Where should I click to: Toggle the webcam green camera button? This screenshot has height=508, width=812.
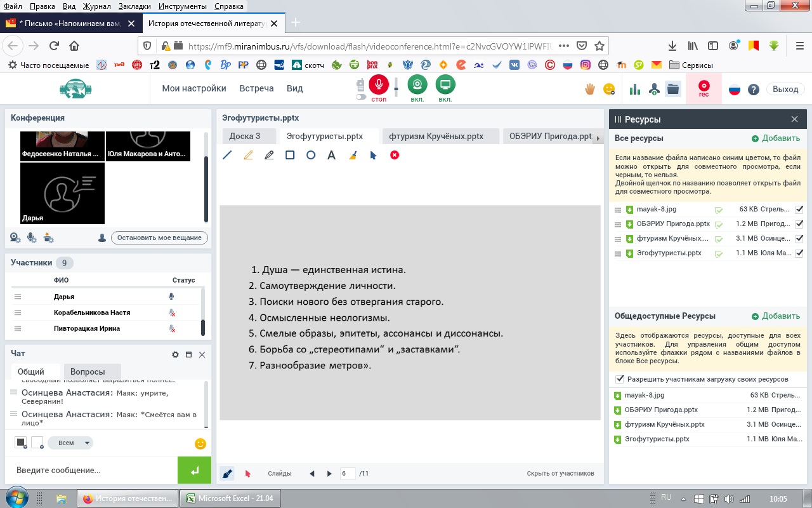(x=417, y=84)
